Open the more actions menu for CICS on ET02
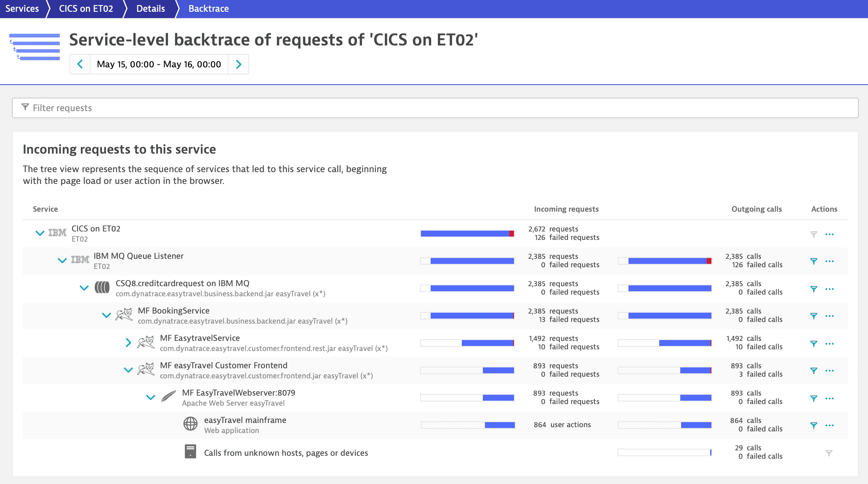 point(830,234)
